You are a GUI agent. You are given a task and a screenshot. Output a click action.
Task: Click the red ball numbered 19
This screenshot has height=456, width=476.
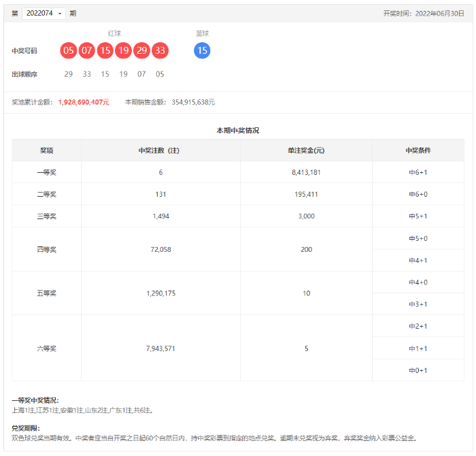coord(123,50)
